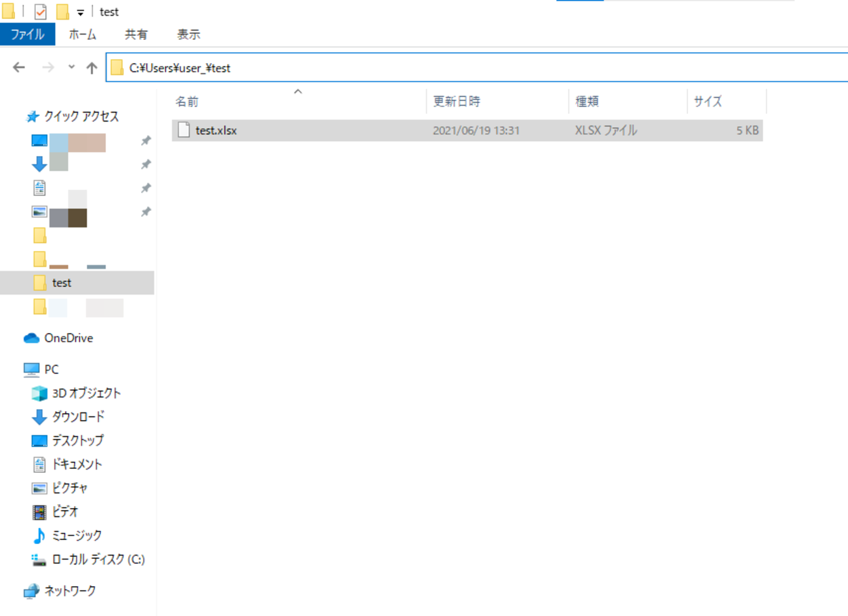Screen dimensions: 848x616
Task: Select ローカル ディスク (C:) drive
Action: pos(98,560)
